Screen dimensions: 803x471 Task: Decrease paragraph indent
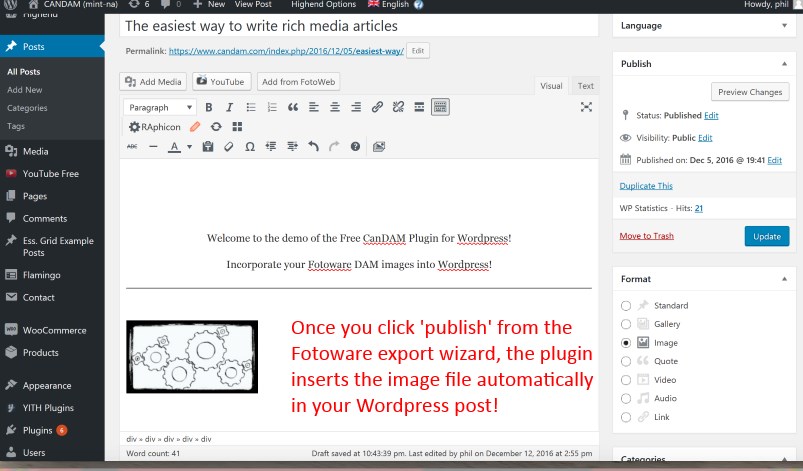coord(271,146)
